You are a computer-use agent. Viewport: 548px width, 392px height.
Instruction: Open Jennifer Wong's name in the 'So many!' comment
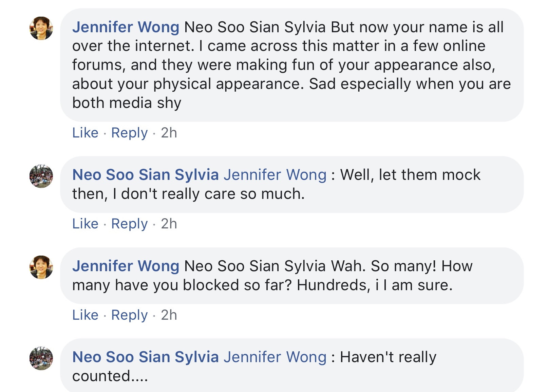[x=126, y=266]
